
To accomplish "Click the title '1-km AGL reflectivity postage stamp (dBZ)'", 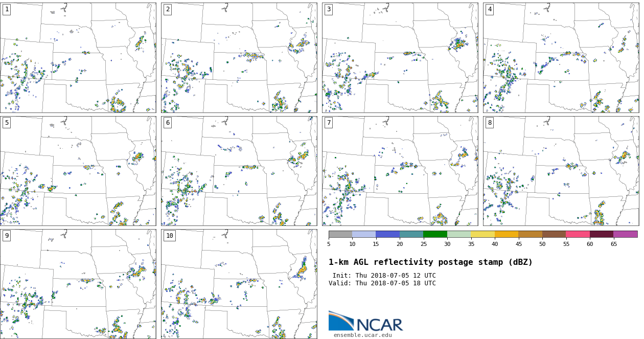I will click(x=430, y=262).
